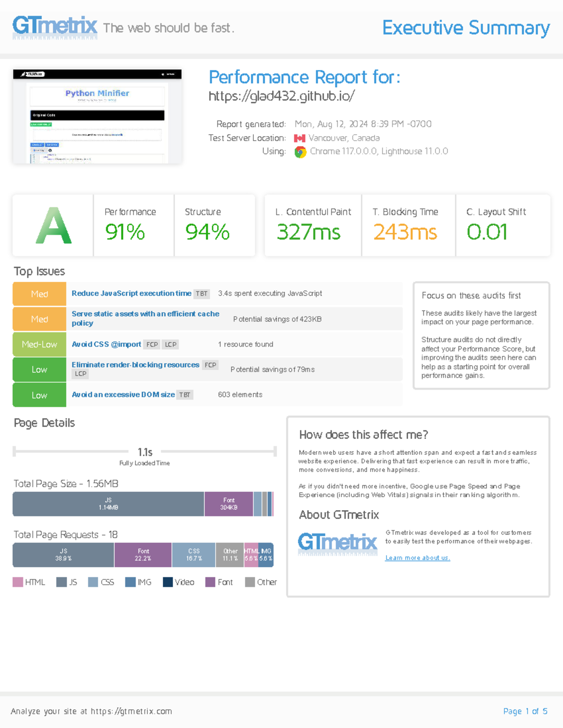
Task: Switch to the Top Issues section
Action: [x=40, y=271]
